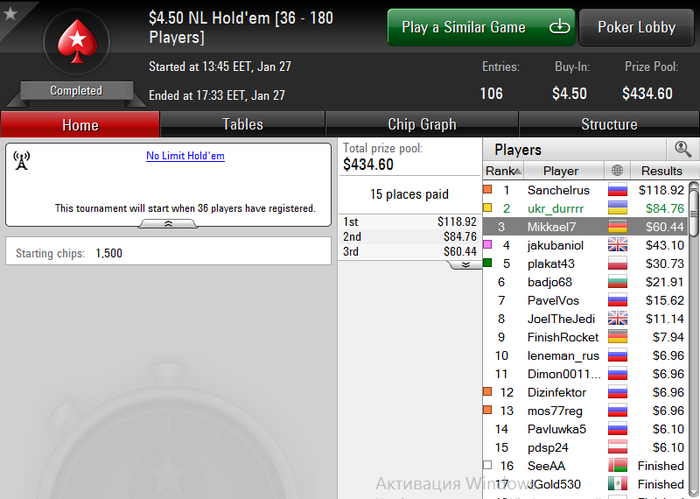Viewport: 700px width, 499px height.
Task: Click the green tag box beside plakat43
Action: [488, 263]
